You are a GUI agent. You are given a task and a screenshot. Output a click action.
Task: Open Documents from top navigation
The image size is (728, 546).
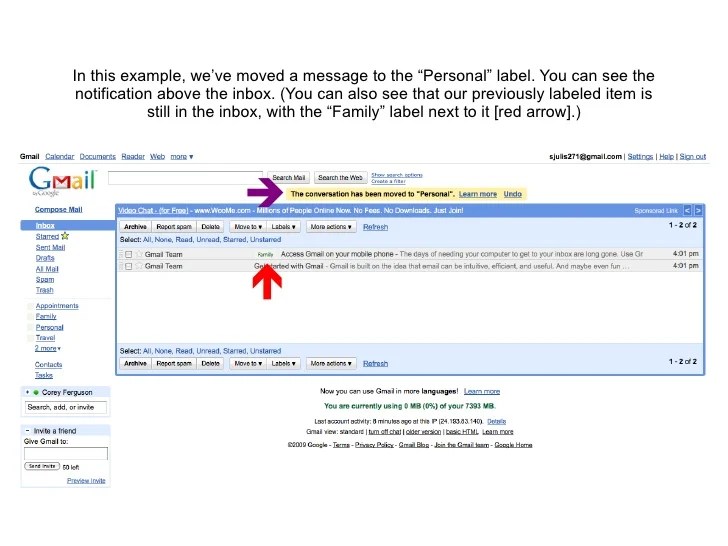coord(98,156)
